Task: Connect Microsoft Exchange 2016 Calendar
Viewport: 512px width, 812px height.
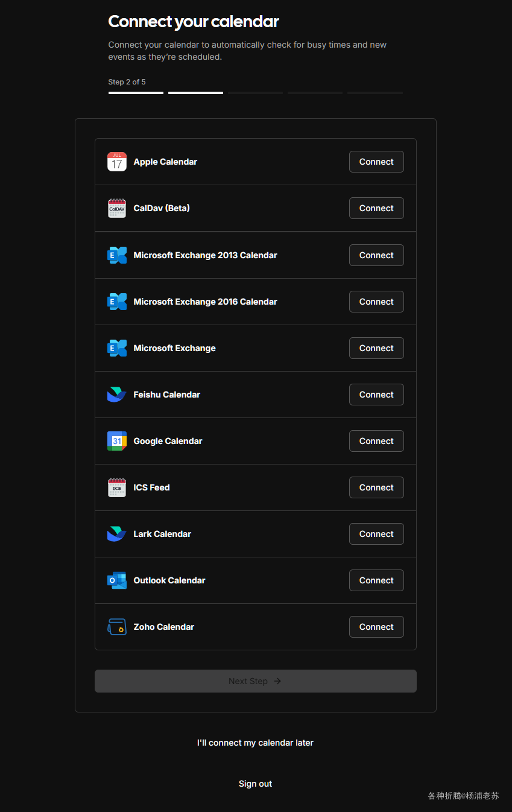Action: 376,302
